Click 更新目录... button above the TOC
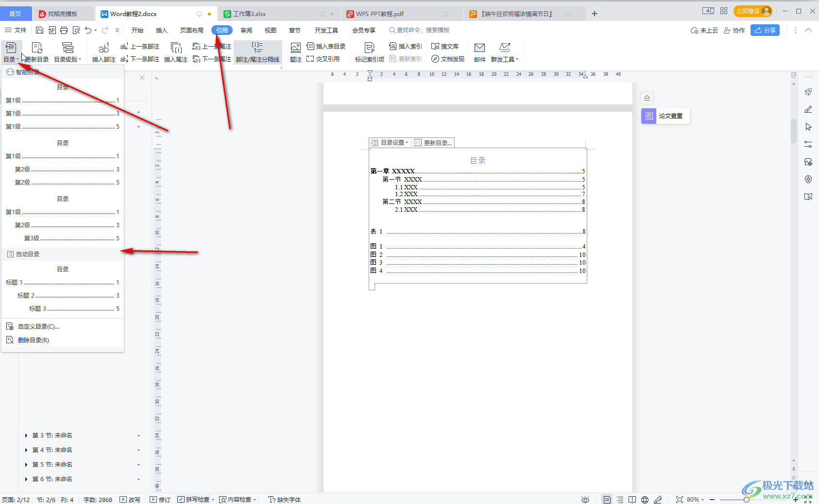 (433, 143)
